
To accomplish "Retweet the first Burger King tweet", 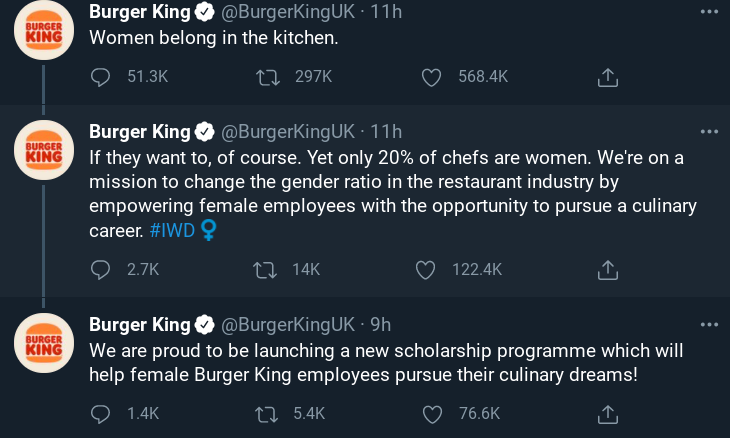I will tap(268, 77).
